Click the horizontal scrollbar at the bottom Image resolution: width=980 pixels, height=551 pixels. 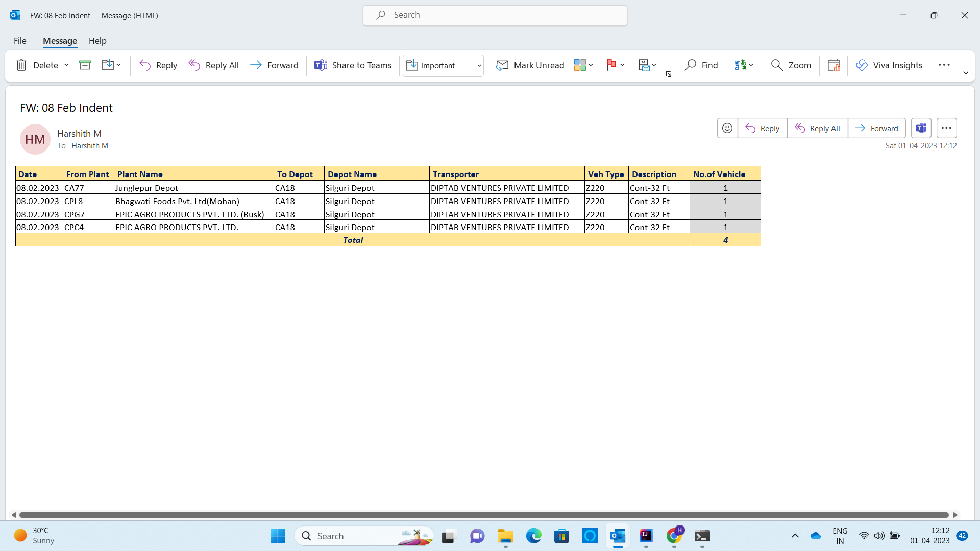point(484,515)
